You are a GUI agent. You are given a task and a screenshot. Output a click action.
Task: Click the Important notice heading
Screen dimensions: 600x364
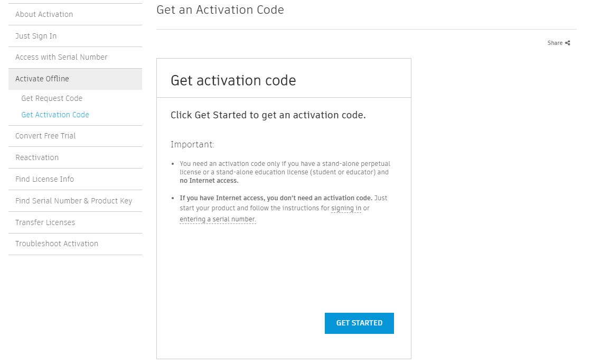pos(192,144)
